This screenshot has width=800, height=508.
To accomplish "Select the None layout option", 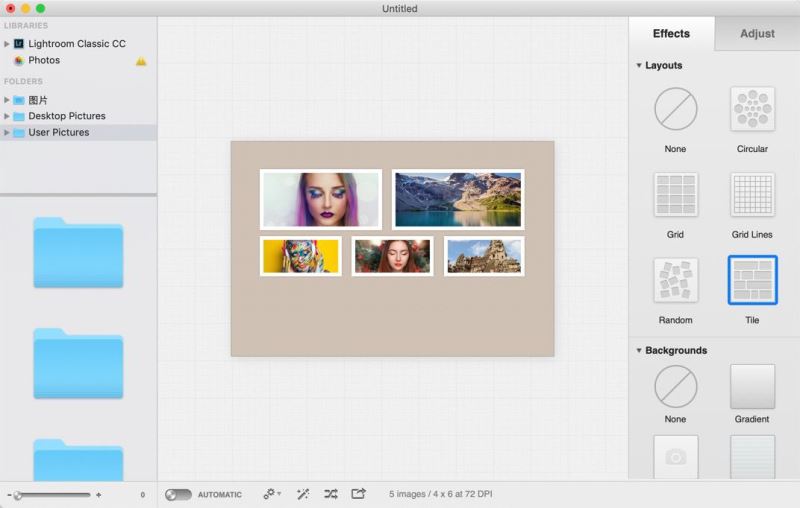I will tap(676, 109).
